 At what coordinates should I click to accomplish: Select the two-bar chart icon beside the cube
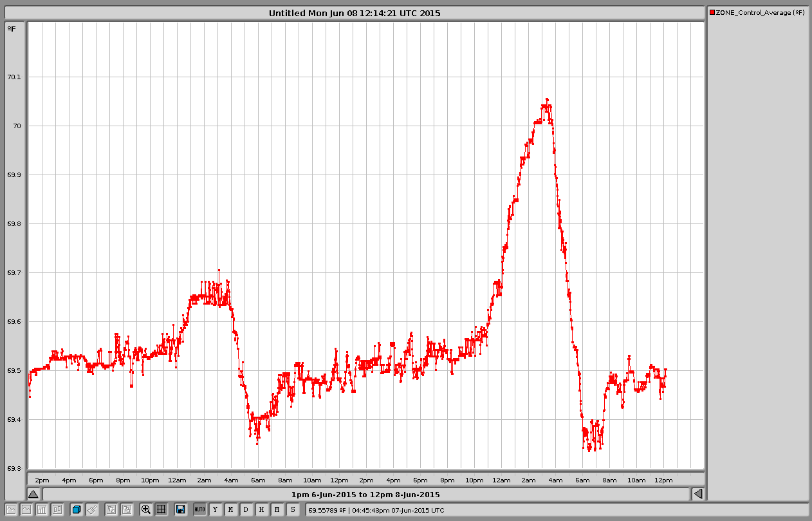click(x=57, y=509)
